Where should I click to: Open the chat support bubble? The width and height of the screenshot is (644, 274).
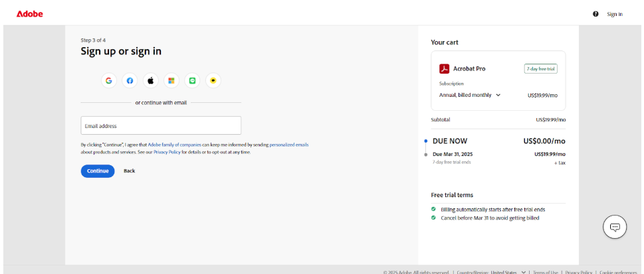(x=615, y=227)
